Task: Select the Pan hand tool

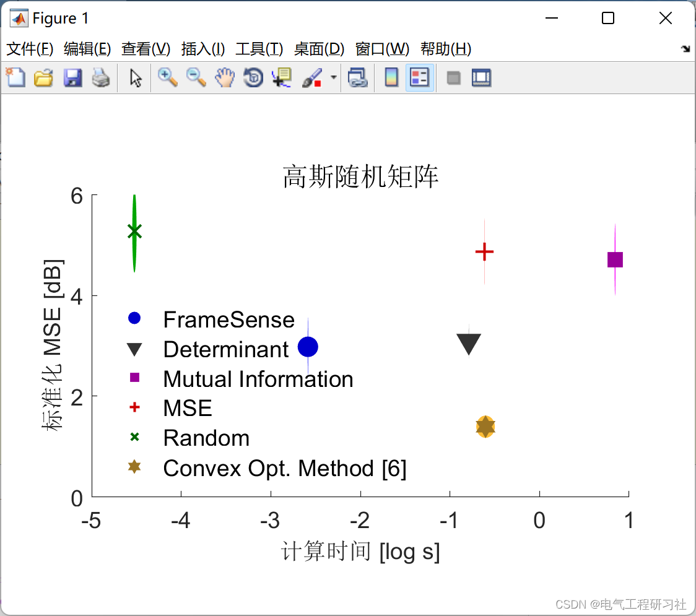Action: pos(225,77)
